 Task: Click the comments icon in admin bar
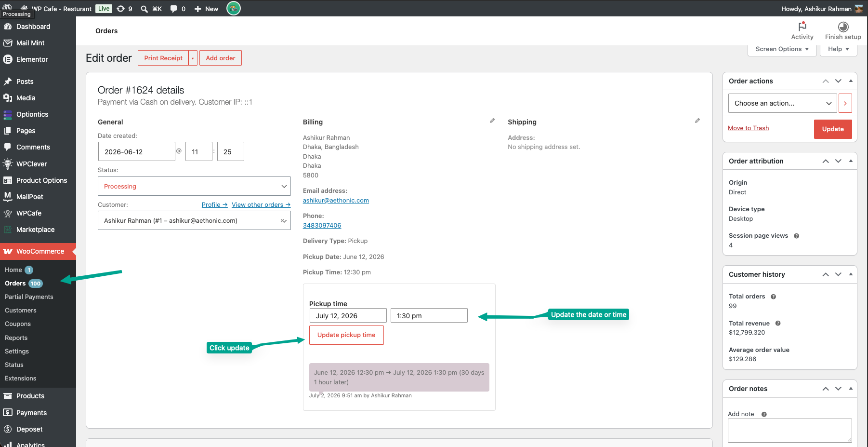173,9
